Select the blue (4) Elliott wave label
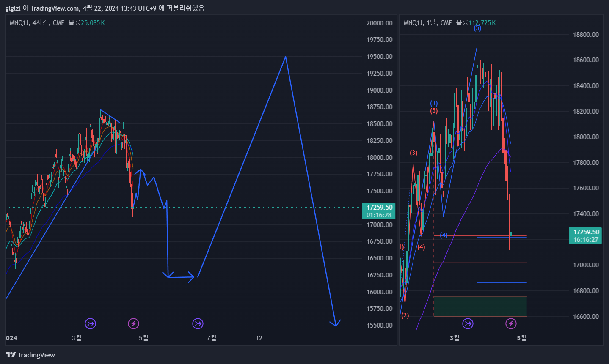This screenshot has width=609, height=364. click(x=444, y=235)
